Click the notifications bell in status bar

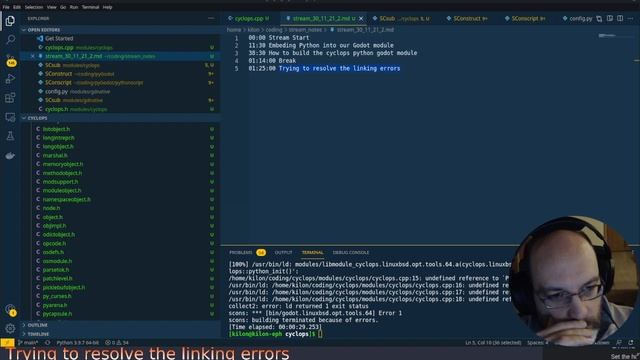(631, 342)
